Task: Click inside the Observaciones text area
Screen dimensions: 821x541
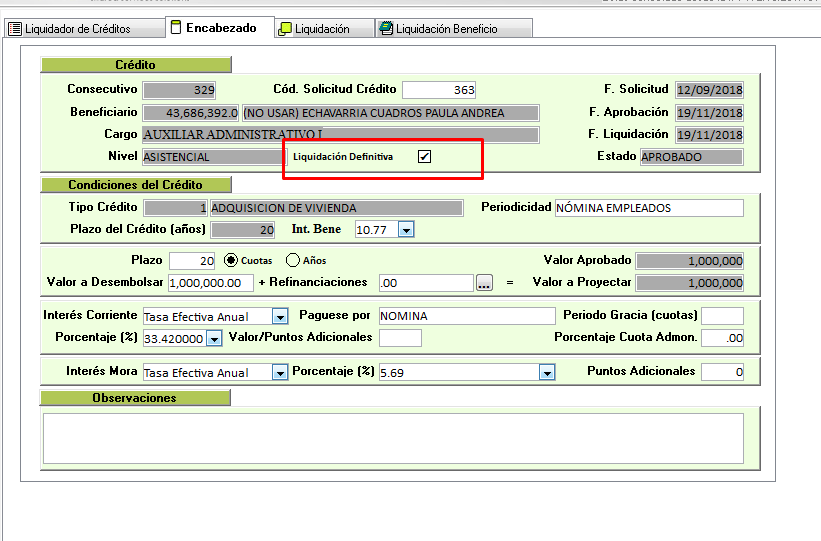Action: [392, 438]
